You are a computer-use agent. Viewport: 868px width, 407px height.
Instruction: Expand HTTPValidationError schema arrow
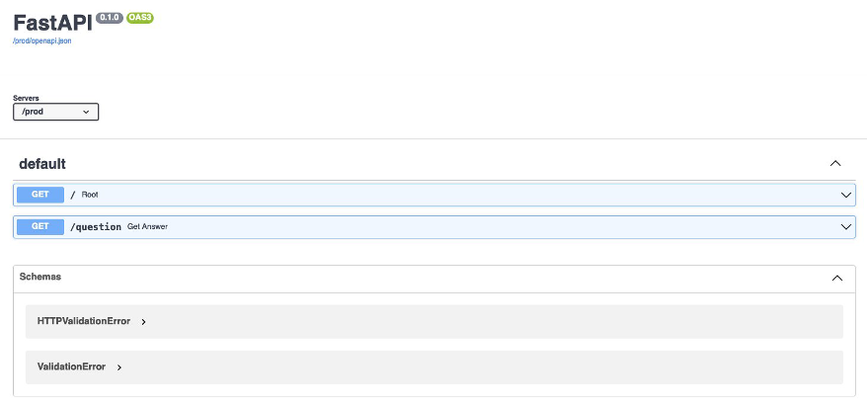(x=143, y=322)
